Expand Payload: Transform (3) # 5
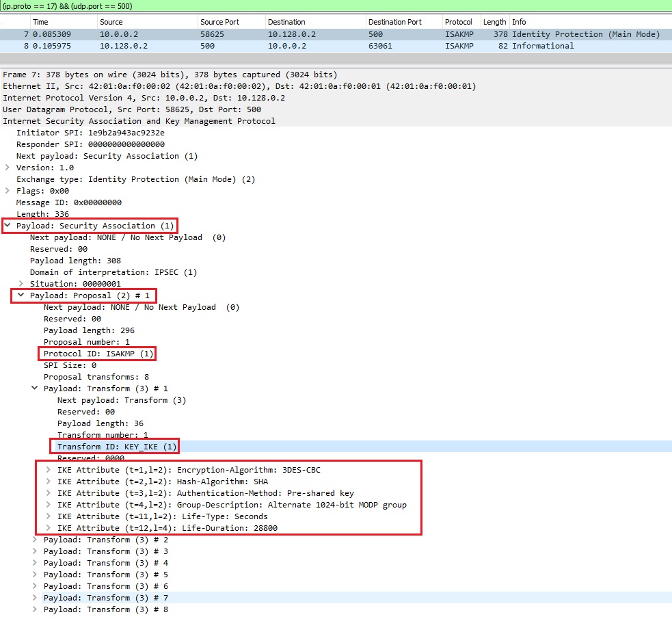 [35, 575]
